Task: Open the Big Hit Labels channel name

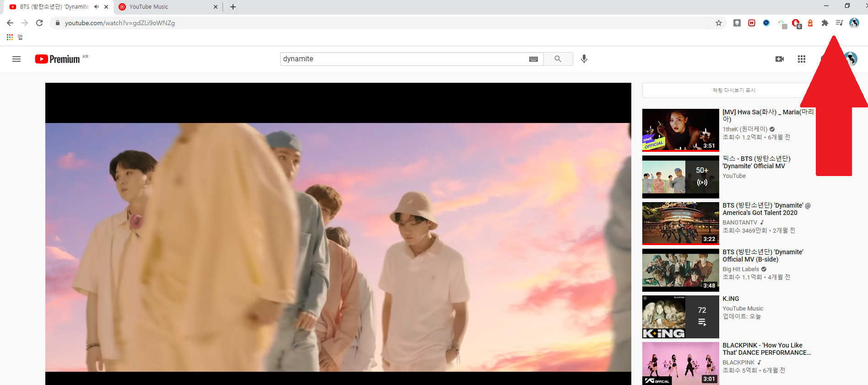Action: point(741,269)
